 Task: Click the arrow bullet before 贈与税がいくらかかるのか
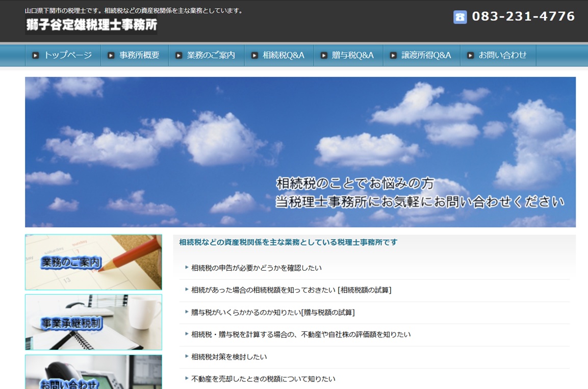(186, 312)
